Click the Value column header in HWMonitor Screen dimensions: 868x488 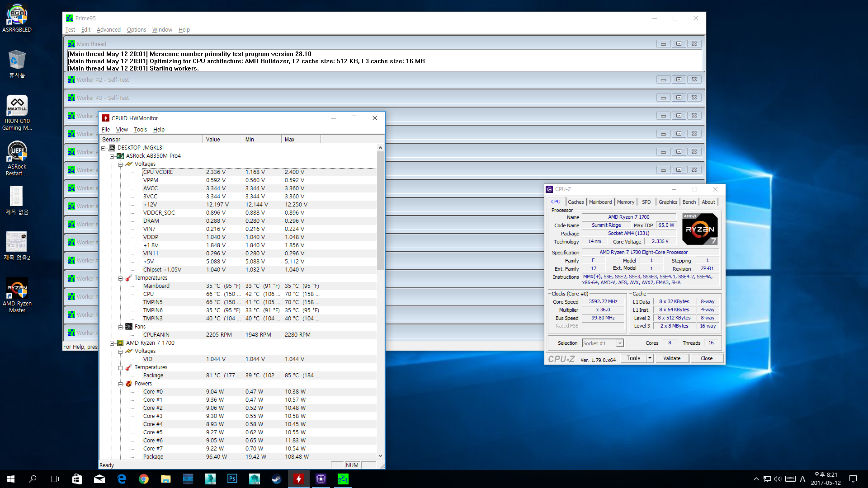point(222,140)
